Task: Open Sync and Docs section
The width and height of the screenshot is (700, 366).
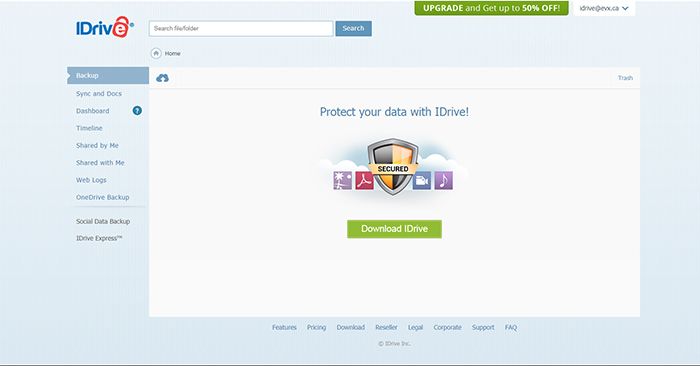Action: pos(99,94)
